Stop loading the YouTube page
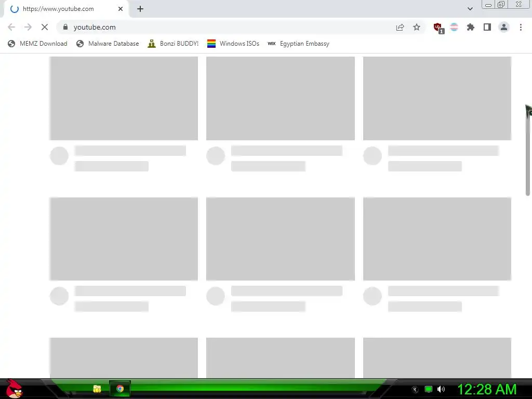532x399 pixels. click(45, 27)
